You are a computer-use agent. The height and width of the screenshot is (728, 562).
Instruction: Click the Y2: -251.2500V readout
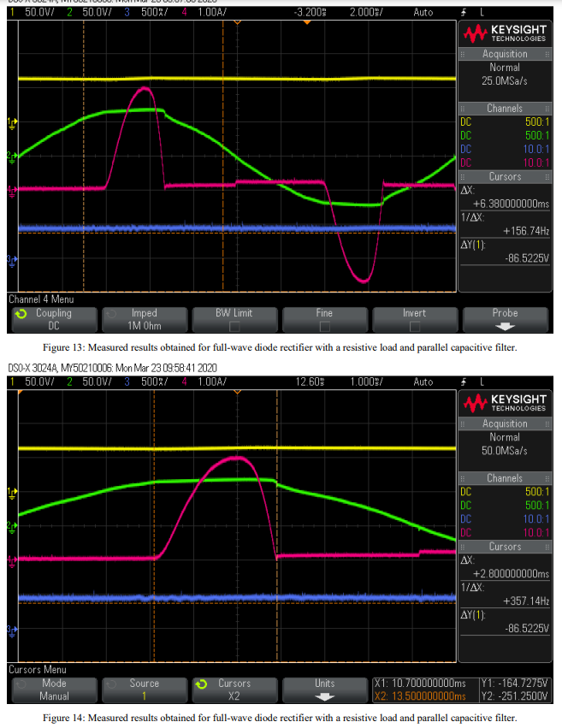pyautogui.click(x=515, y=696)
